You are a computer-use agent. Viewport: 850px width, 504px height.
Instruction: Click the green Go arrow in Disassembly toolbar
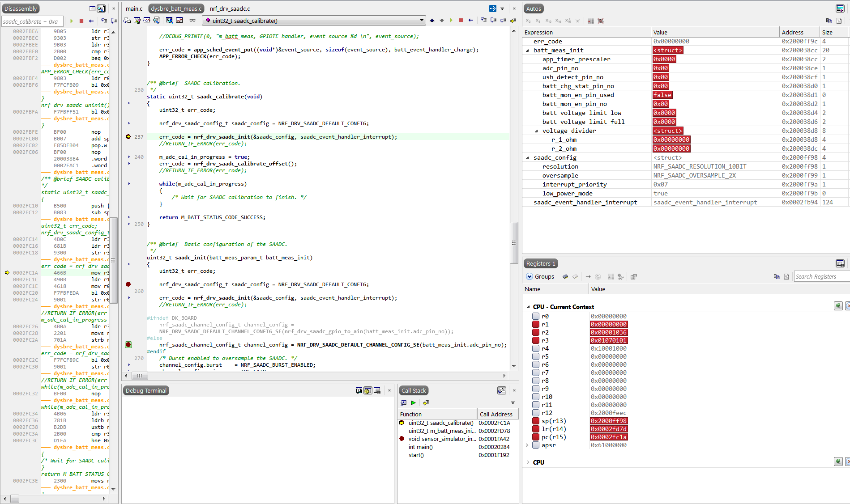[x=71, y=21]
